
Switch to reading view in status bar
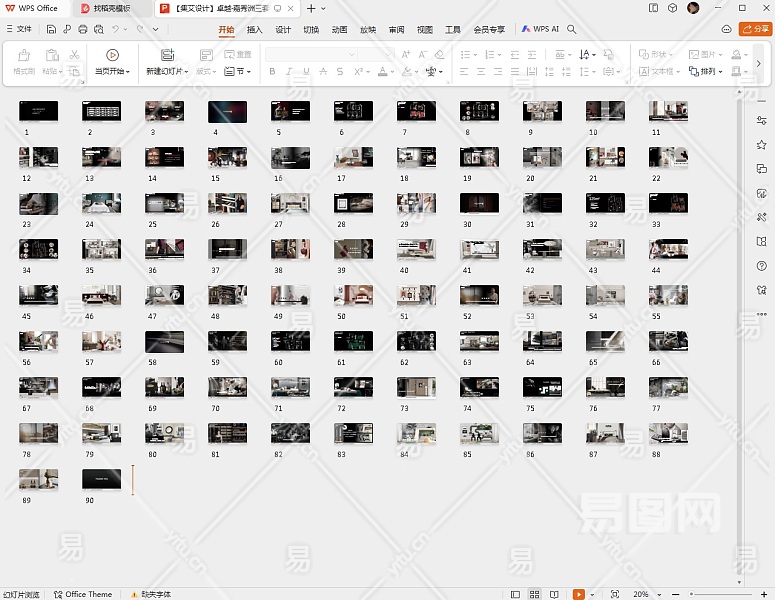click(x=552, y=594)
